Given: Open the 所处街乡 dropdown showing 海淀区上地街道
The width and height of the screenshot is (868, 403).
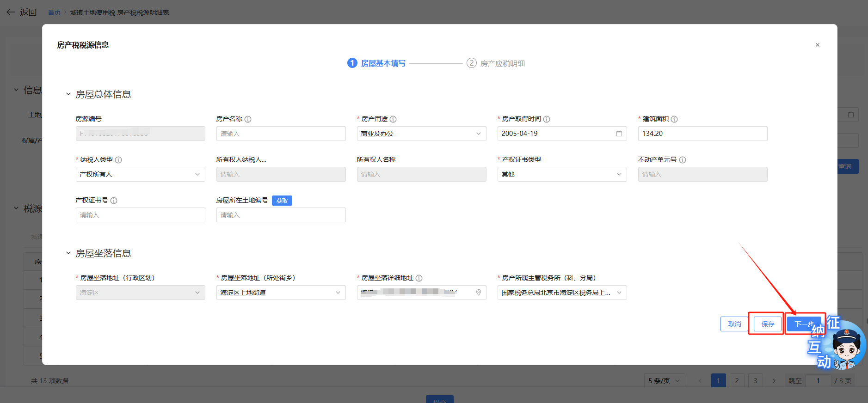Looking at the screenshot, I should [281, 293].
